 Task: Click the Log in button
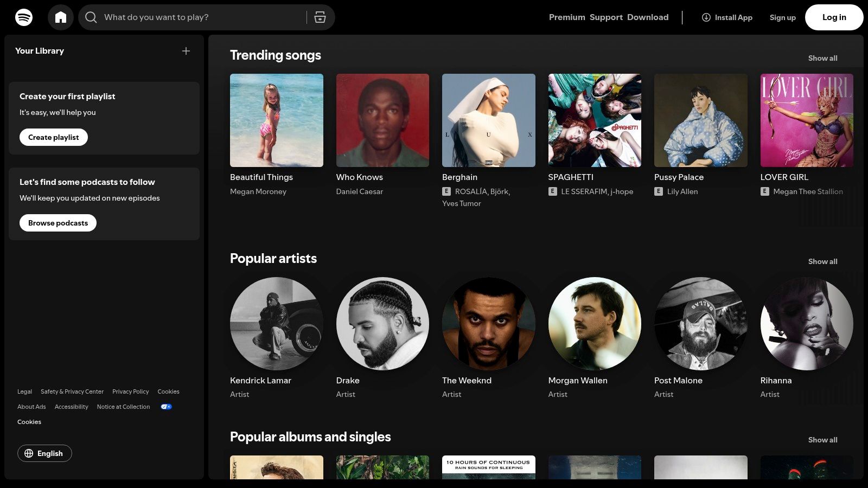pyautogui.click(x=834, y=17)
